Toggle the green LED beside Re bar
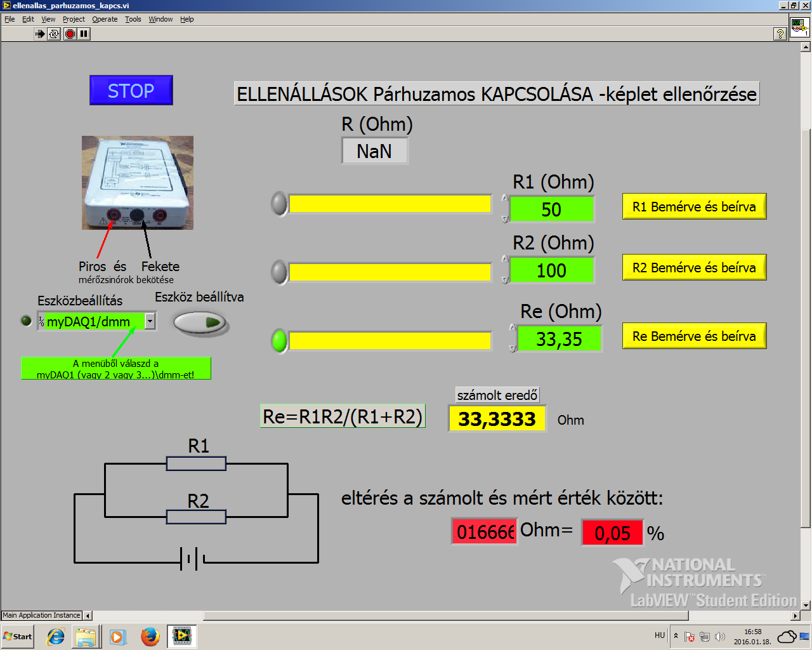812x650 pixels. [x=279, y=341]
